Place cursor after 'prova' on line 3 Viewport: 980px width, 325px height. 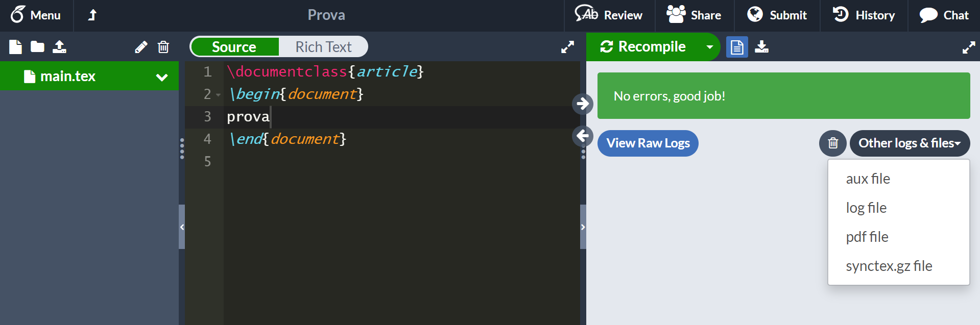click(270, 117)
